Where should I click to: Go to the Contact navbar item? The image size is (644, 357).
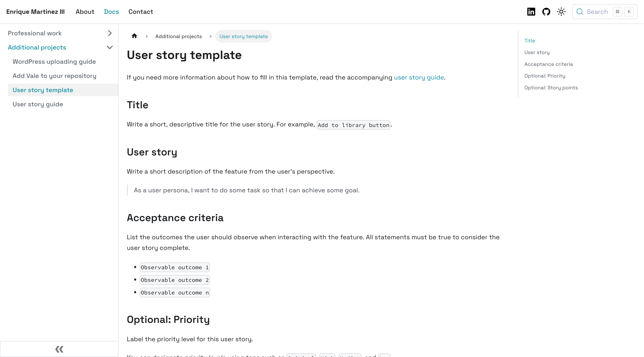click(141, 12)
